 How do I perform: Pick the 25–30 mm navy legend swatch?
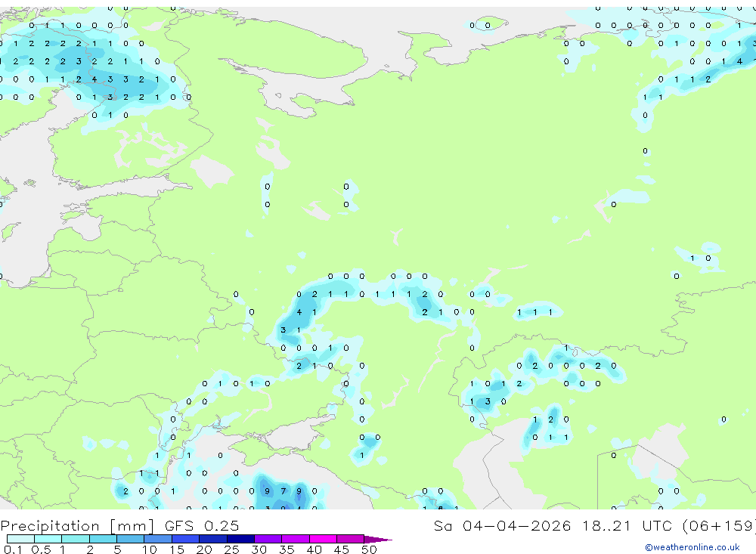pos(240,539)
